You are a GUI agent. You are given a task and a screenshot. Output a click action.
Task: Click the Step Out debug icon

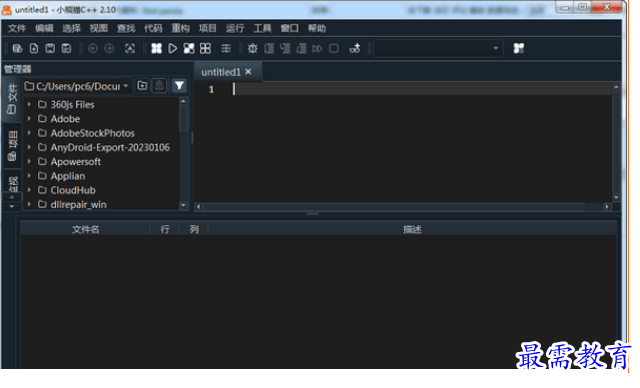coord(301,49)
